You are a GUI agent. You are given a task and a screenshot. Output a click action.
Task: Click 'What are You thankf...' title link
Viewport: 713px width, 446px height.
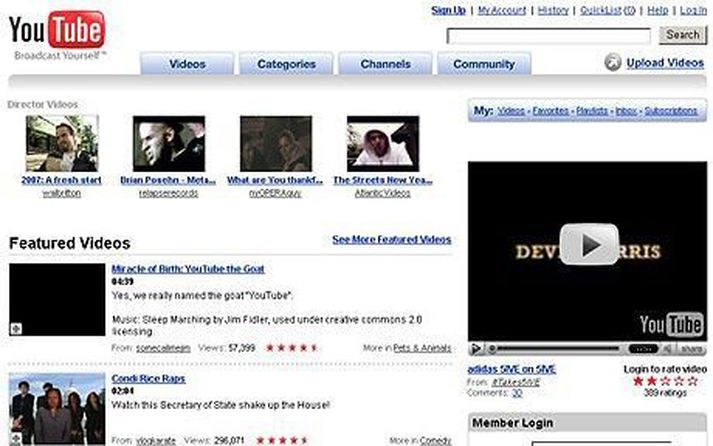(275, 180)
